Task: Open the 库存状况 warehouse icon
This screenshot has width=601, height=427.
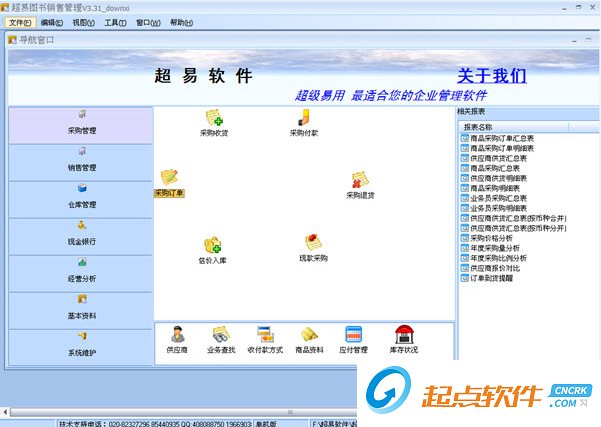Action: (x=404, y=339)
